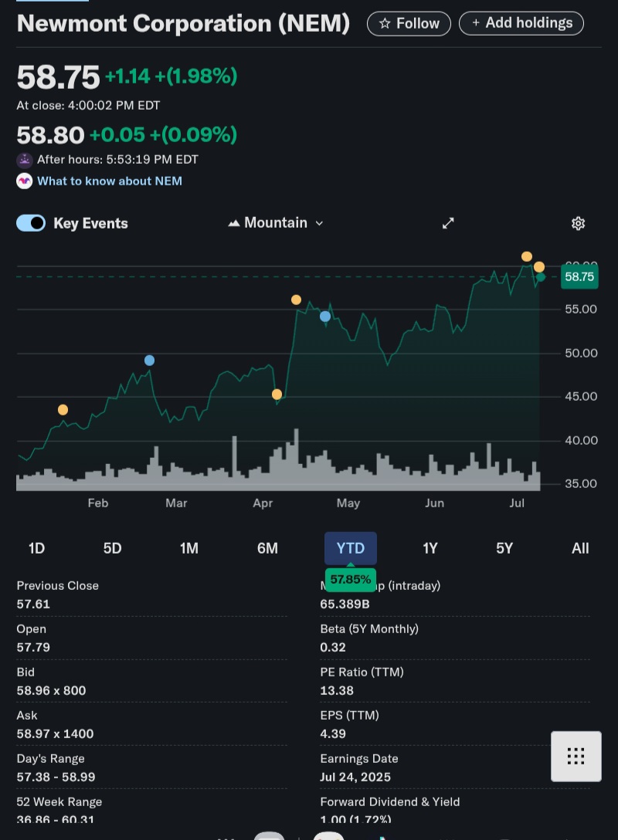Screen dimensions: 618x840
Task: Click the Forward Dividend & Yield label
Action: coord(389,802)
